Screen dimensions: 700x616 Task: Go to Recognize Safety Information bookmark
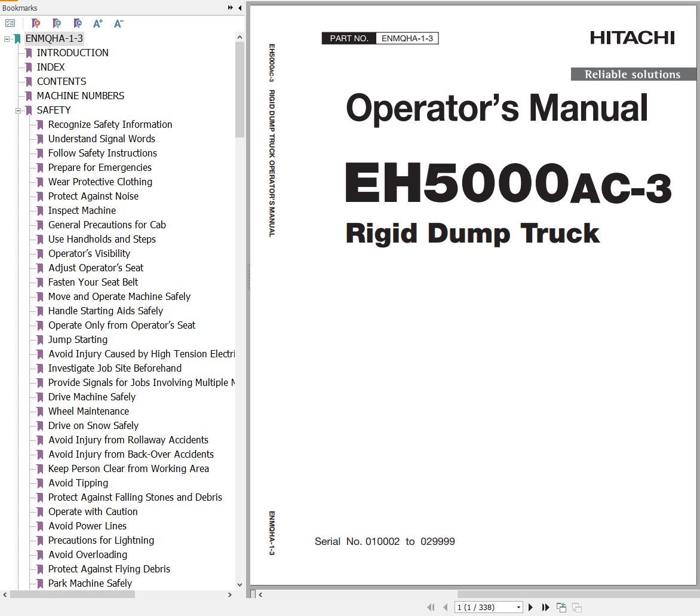pos(110,124)
